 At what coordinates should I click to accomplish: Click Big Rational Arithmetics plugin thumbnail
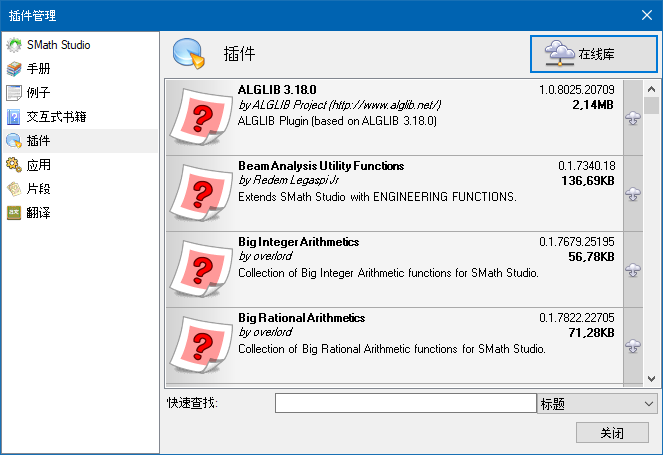(201, 345)
